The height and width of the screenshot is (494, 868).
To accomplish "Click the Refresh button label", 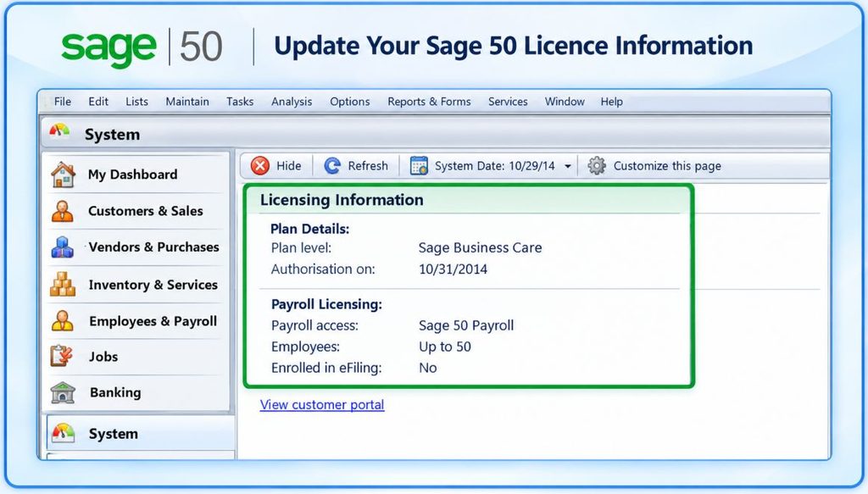I will [368, 166].
